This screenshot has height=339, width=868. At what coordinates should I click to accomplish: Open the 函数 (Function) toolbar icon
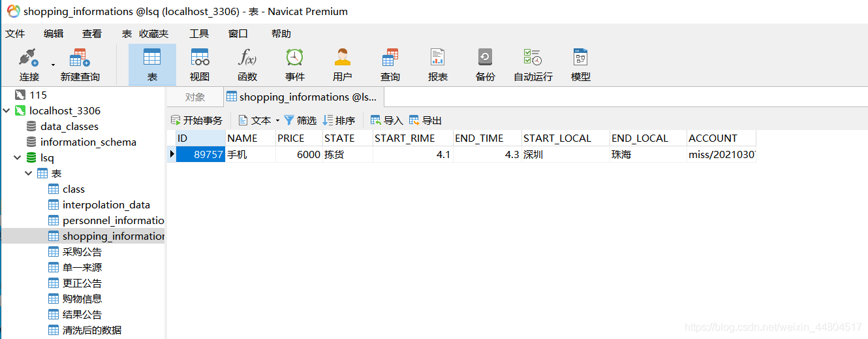(x=247, y=65)
